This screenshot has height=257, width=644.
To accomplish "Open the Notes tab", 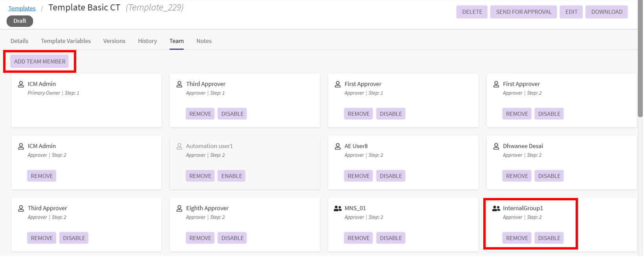I will tap(204, 41).
